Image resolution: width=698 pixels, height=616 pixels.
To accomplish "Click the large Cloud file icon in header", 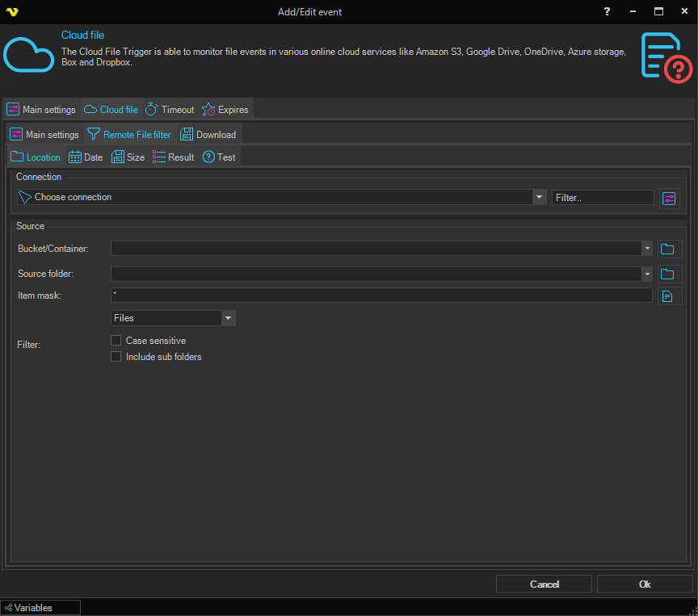I will [x=28, y=53].
